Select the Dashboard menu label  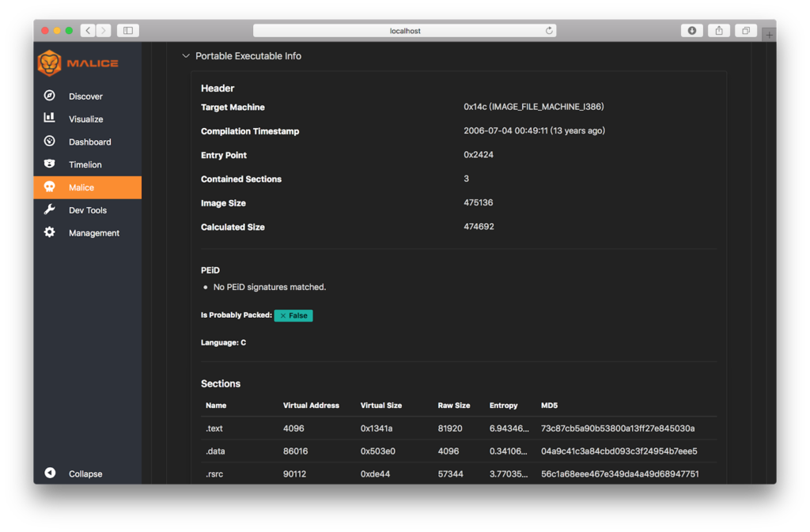[x=90, y=142]
